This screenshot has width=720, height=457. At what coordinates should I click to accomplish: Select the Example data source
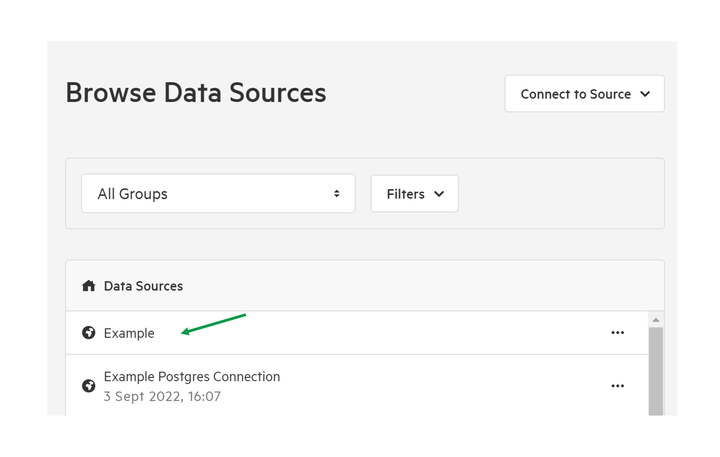[129, 333]
